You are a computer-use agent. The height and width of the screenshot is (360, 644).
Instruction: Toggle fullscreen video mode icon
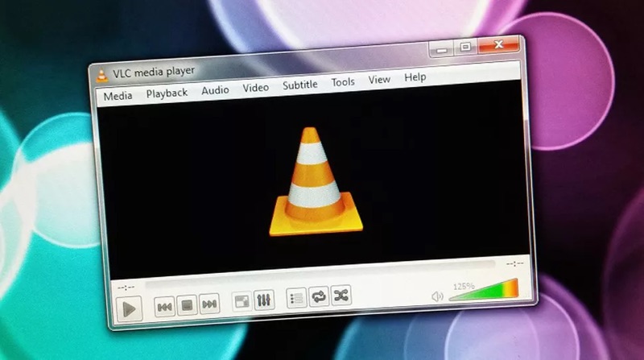coord(242,301)
